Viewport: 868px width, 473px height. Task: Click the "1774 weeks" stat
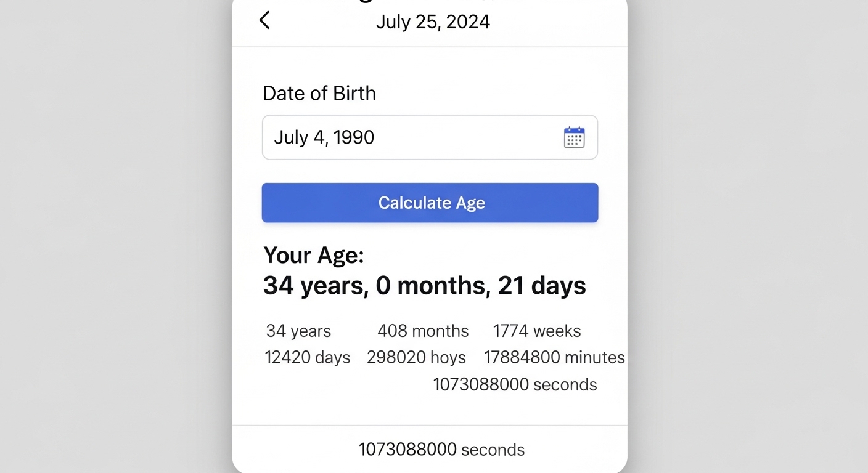click(x=536, y=331)
